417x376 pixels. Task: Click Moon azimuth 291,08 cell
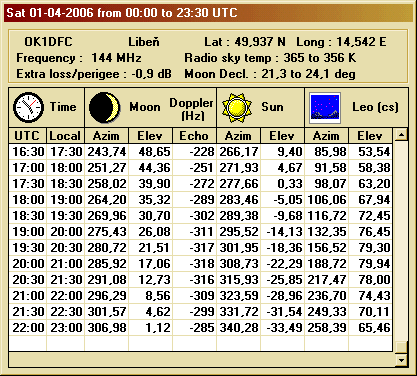(107, 280)
